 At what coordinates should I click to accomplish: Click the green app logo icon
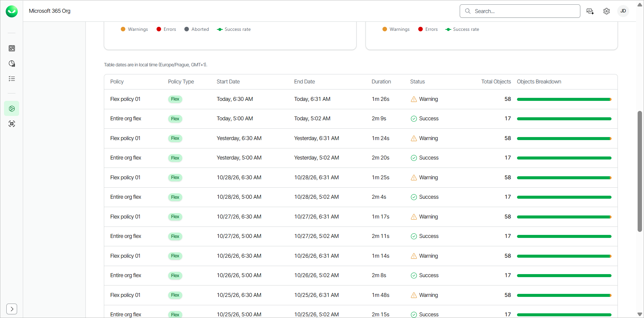point(12,11)
